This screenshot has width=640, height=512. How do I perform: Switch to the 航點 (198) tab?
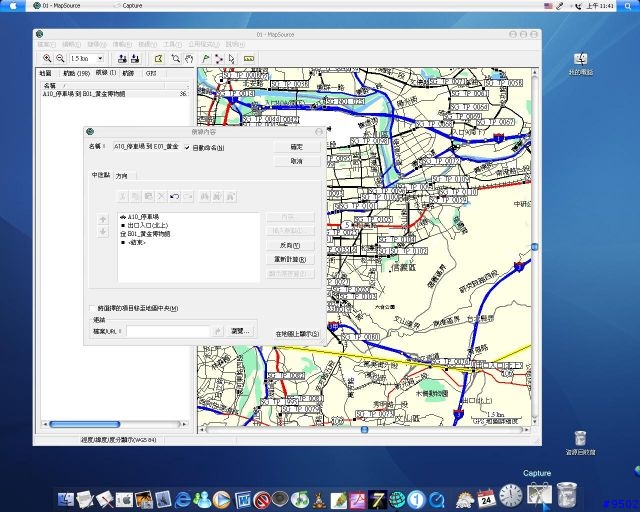[76, 73]
